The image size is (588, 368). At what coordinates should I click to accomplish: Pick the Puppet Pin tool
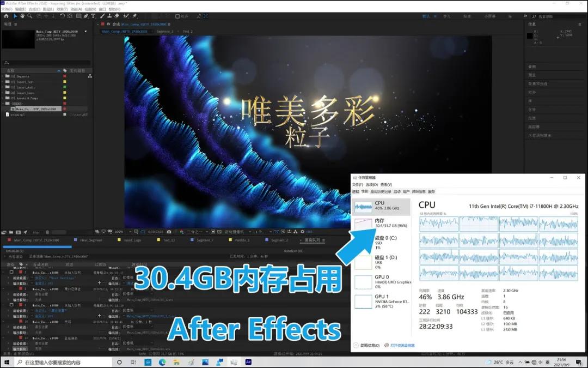coord(135,17)
